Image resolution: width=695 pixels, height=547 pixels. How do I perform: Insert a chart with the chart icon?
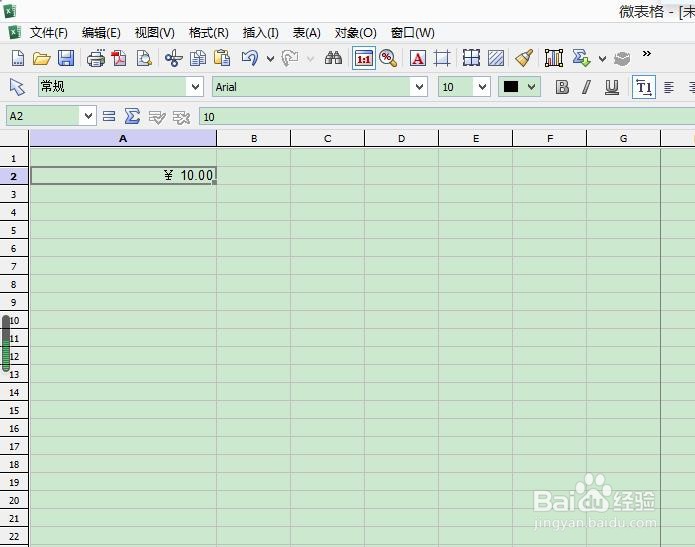click(554, 58)
